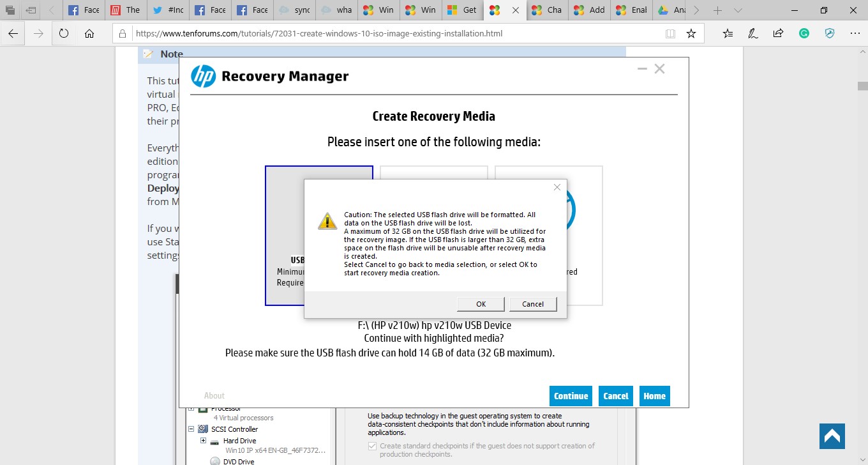This screenshot has height=465, width=868.
Task: Click the blue Home button
Action: coord(654,396)
